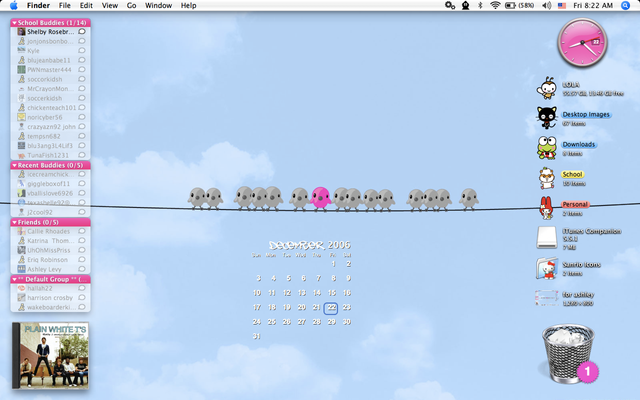Click the pink bird on the wire

click(x=321, y=198)
